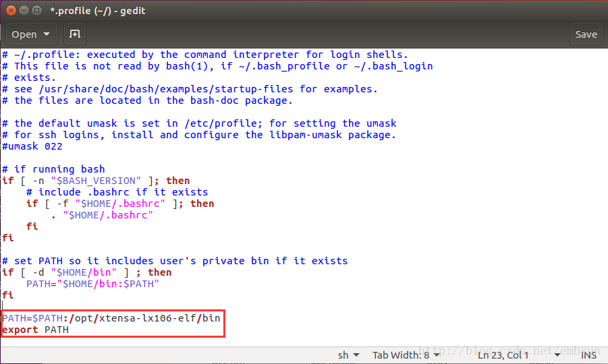Click the comment mentioning ~/.bash_login
608x364 pixels.
tap(217, 66)
